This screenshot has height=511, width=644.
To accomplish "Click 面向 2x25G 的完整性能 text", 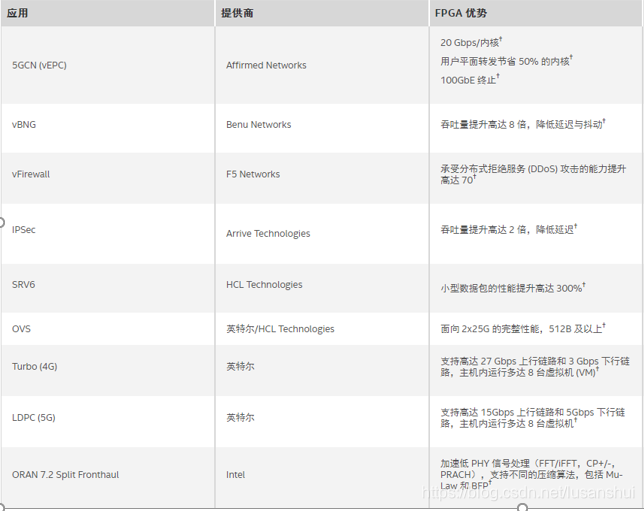I will click(523, 328).
